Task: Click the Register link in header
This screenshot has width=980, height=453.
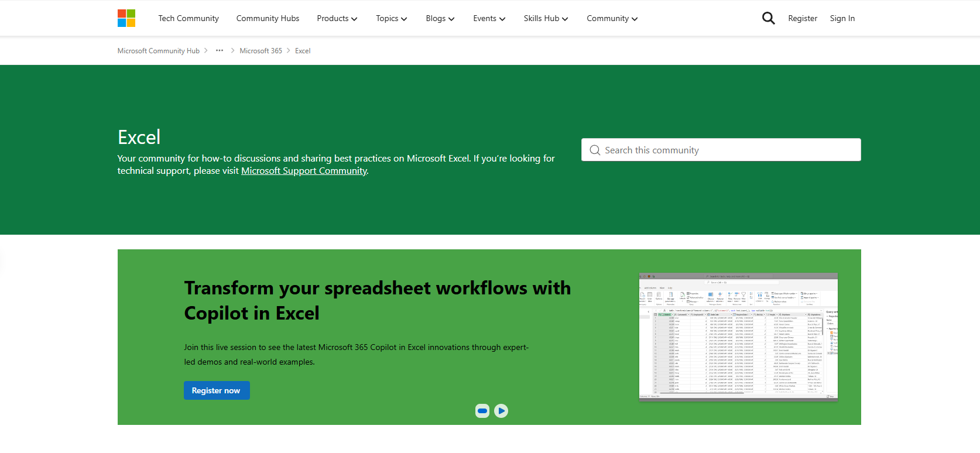Action: (803, 18)
